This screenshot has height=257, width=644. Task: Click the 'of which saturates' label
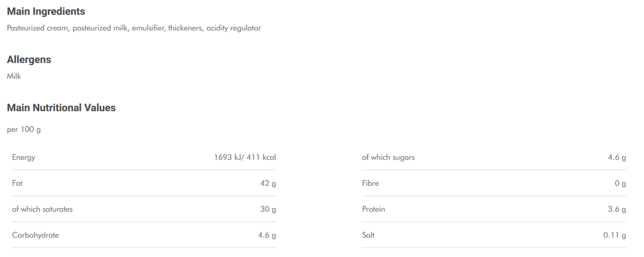(x=42, y=209)
